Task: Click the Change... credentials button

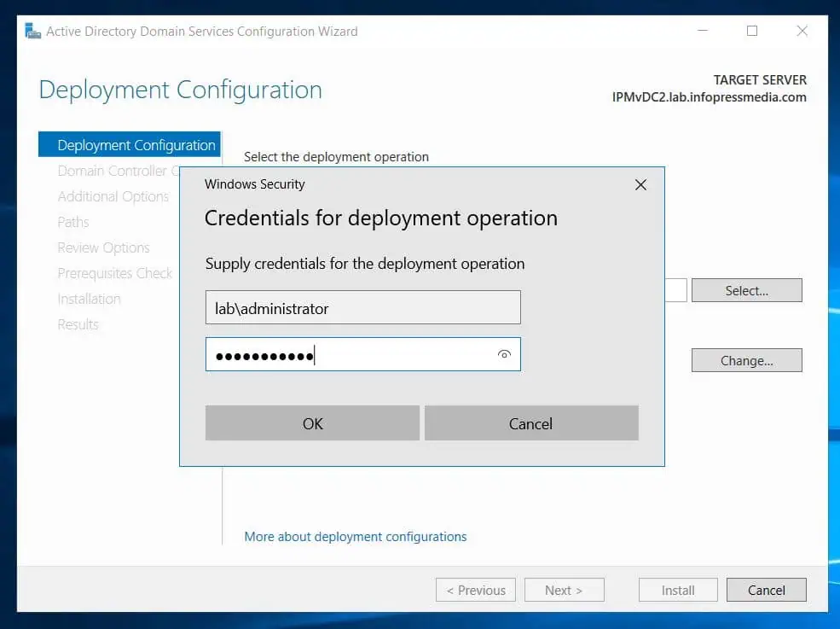Action: tap(747, 360)
